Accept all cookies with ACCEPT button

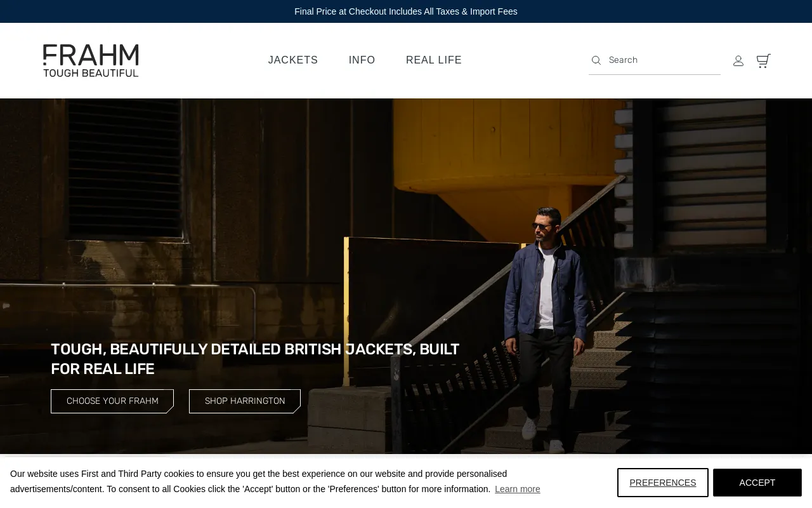pos(757,483)
